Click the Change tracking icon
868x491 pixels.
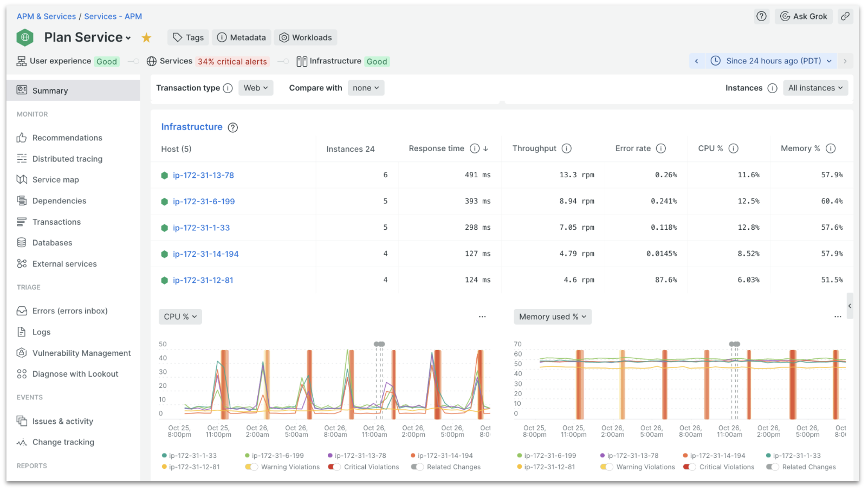[x=22, y=442]
